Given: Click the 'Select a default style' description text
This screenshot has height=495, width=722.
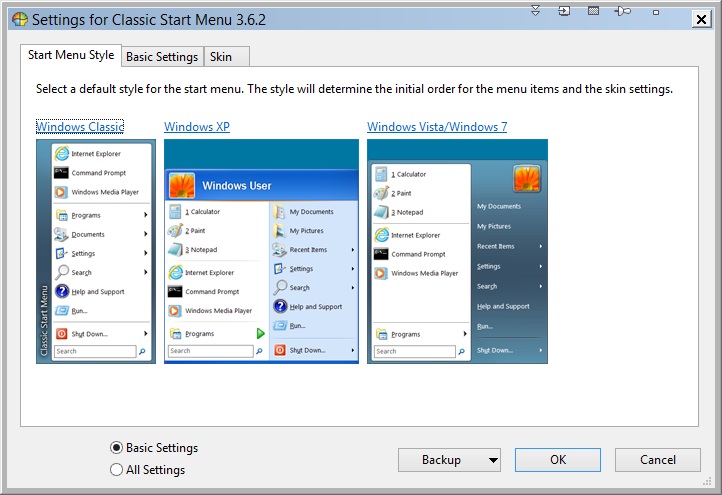Looking at the screenshot, I should [x=355, y=89].
